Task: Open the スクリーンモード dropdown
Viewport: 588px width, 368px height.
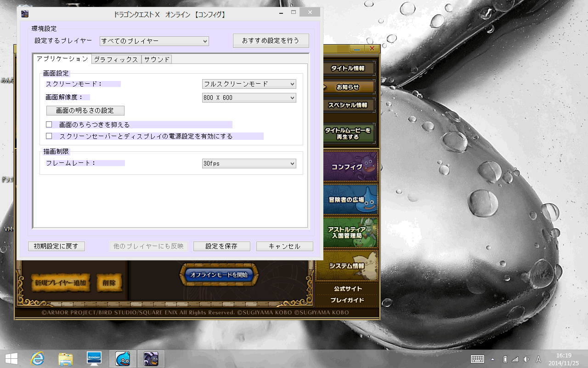Action: coord(249,84)
